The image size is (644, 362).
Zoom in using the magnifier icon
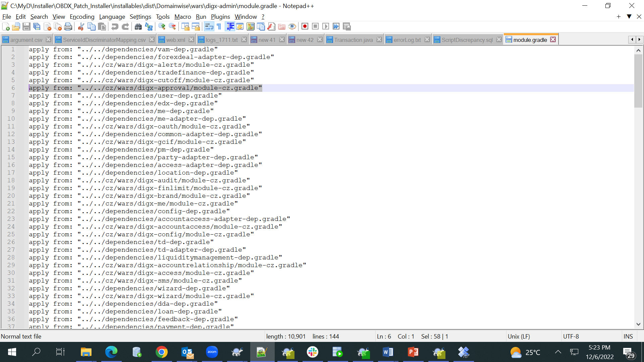pyautogui.click(x=162, y=26)
